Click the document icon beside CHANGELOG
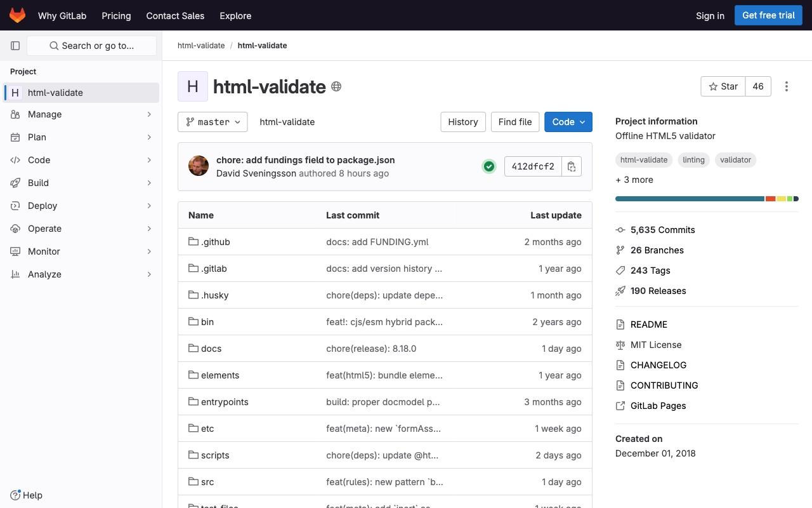812x508 pixels. (620, 365)
